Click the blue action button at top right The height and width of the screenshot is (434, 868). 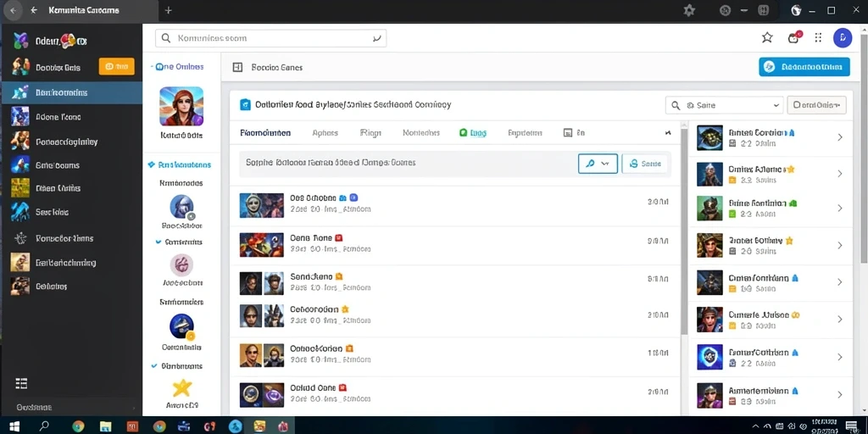pos(804,67)
